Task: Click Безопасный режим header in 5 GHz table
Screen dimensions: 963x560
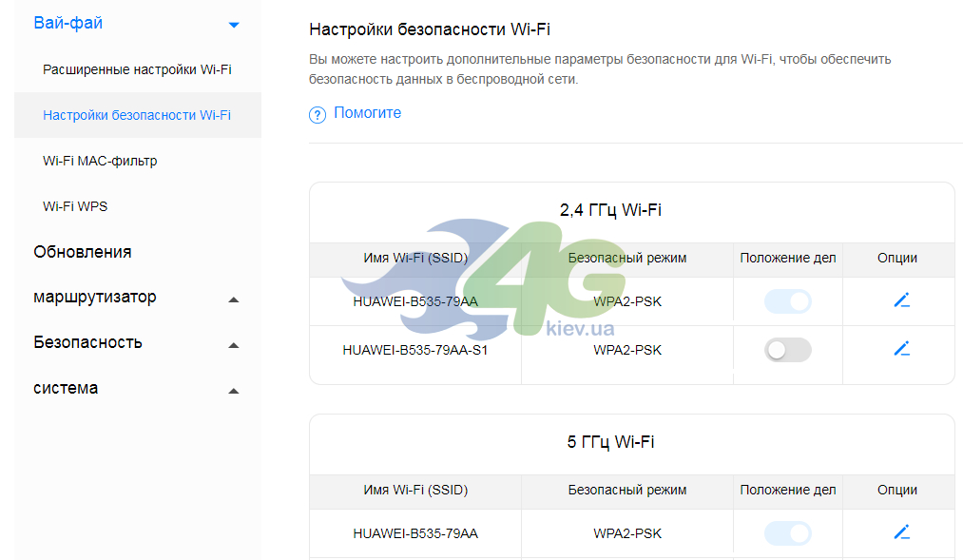Action: [627, 490]
